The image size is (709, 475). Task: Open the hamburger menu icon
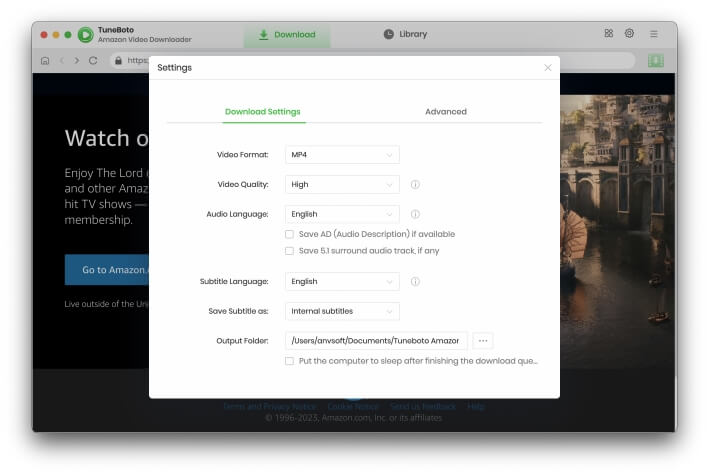654,34
